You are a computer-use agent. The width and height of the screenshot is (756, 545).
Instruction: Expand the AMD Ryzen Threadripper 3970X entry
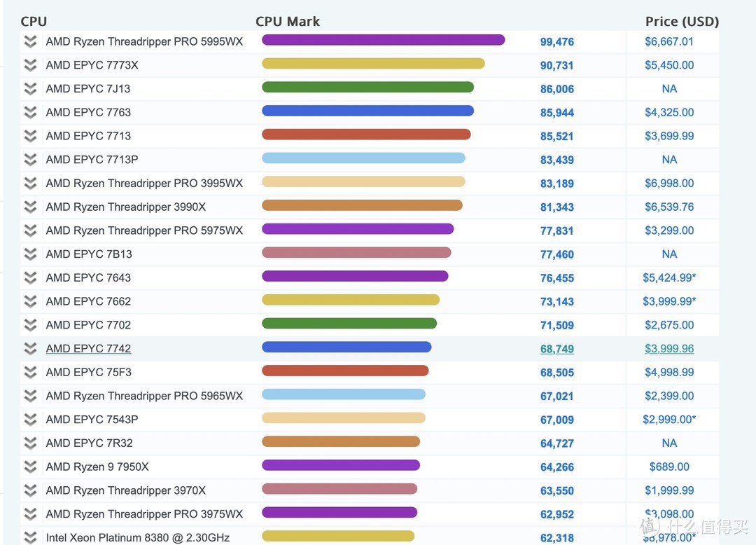pyautogui.click(x=29, y=490)
